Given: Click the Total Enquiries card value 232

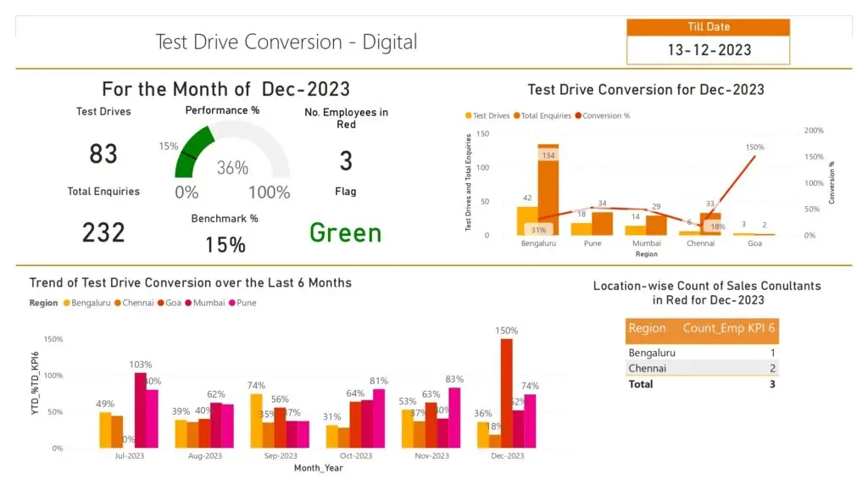Looking at the screenshot, I should (x=103, y=232).
